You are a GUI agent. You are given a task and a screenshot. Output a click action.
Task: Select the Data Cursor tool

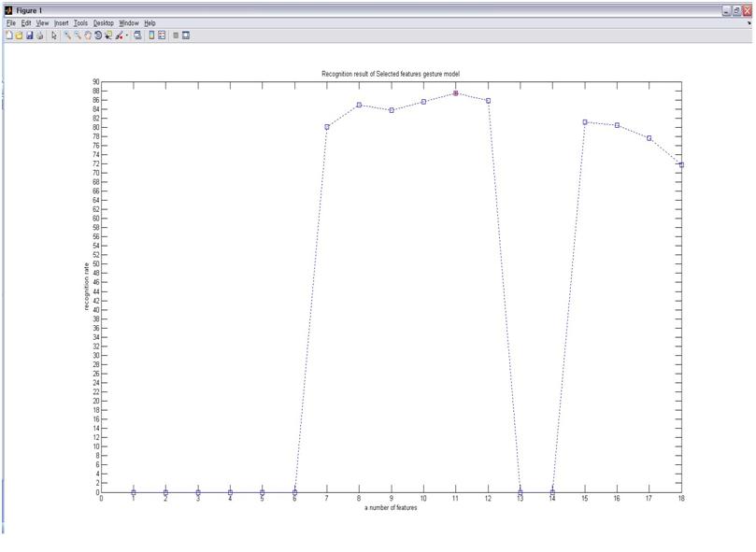(108, 35)
